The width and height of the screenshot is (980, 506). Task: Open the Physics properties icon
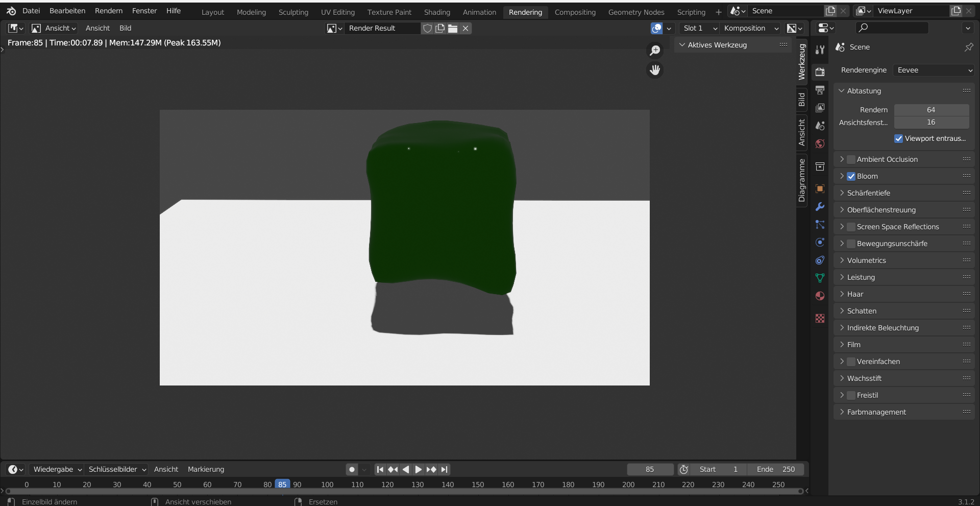tap(820, 243)
